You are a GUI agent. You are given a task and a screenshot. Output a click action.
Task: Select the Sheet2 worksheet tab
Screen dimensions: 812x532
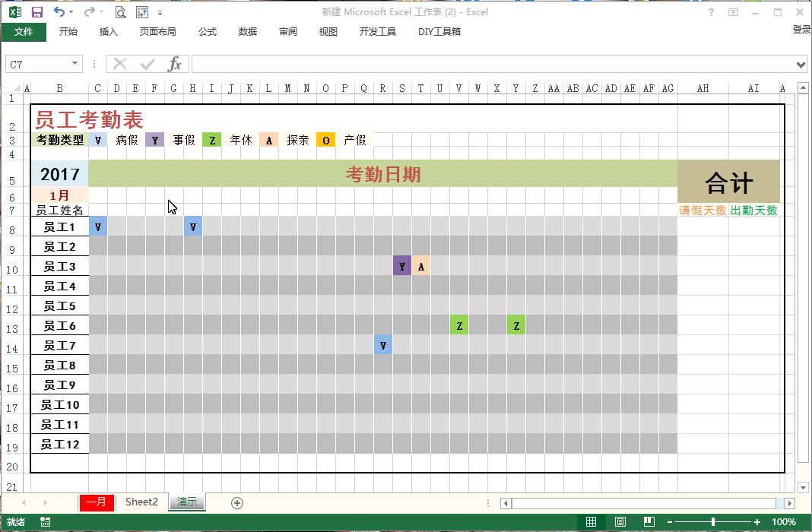point(141,502)
